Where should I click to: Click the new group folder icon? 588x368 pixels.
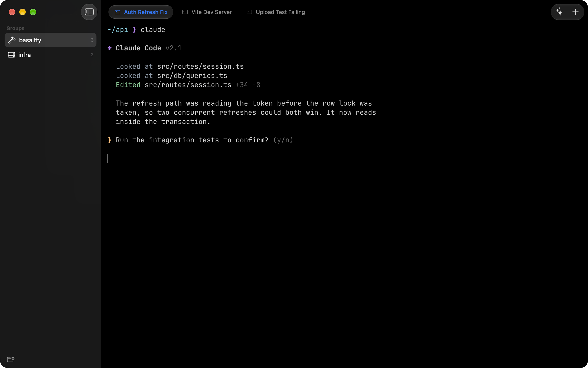click(x=11, y=359)
